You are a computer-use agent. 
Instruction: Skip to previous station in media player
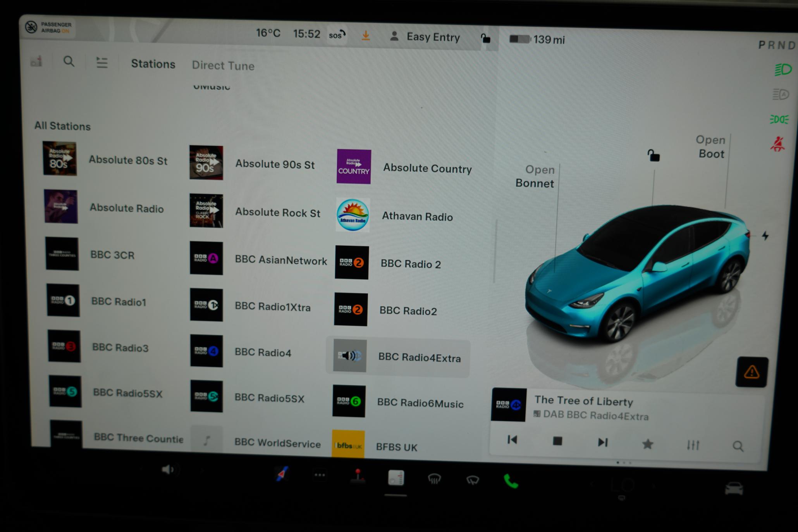(x=512, y=440)
